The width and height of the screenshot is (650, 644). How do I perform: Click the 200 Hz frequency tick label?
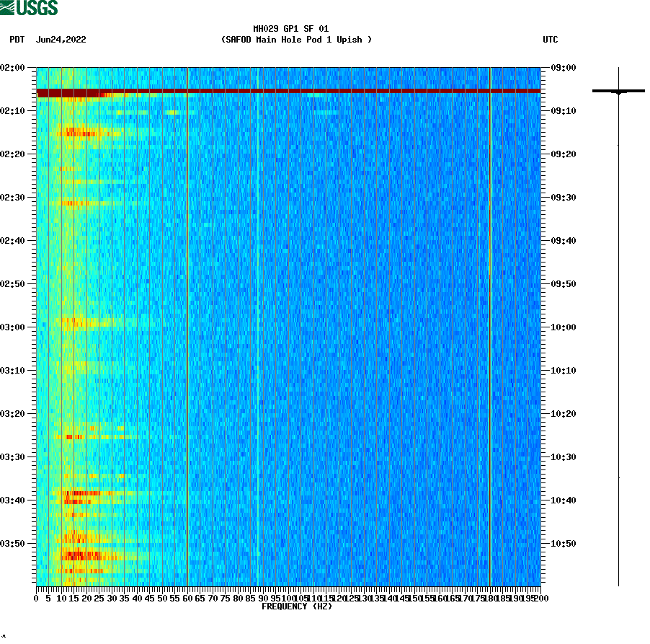(x=540, y=597)
